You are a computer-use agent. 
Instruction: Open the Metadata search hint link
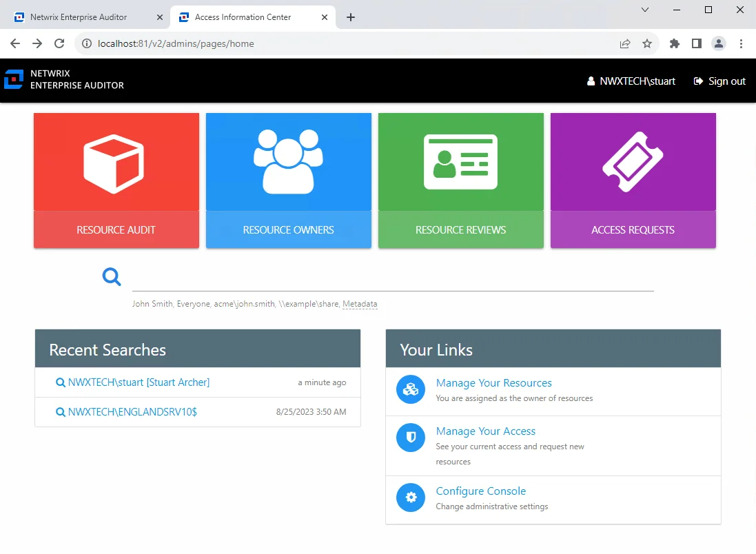[x=360, y=303]
